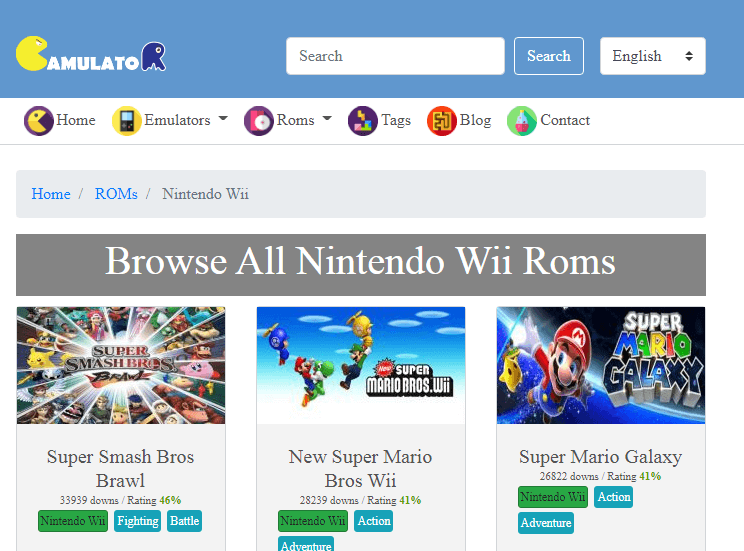Click the '33939 downs / Rating 46%' text
Screen dimensions: 744x551
click(121, 500)
